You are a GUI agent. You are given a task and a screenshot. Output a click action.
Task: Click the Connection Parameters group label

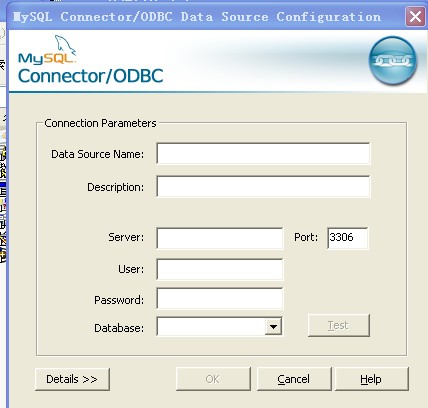(x=100, y=123)
